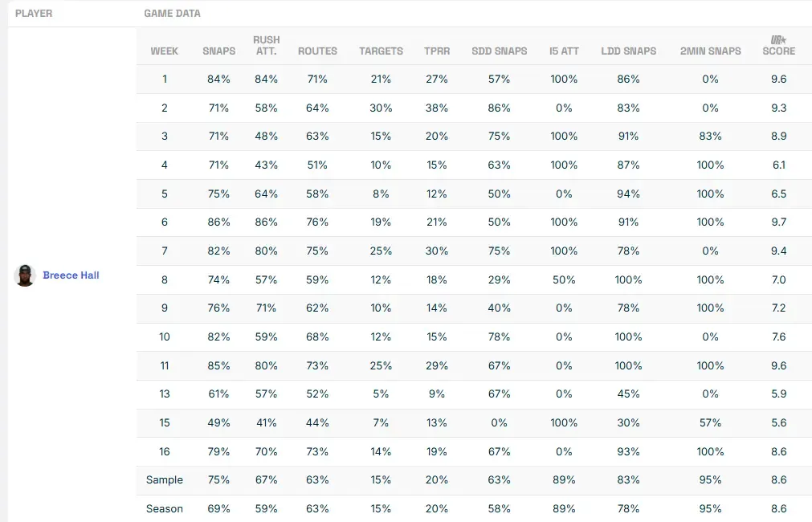Screen dimensions: 812x522
Task: Open the Breece Hall player link
Action: pyautogui.click(x=71, y=275)
